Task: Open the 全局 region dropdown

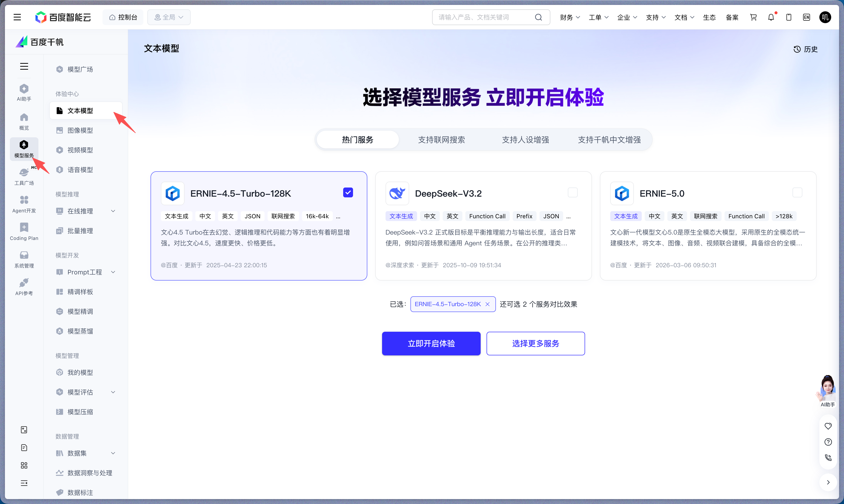Action: pyautogui.click(x=169, y=17)
